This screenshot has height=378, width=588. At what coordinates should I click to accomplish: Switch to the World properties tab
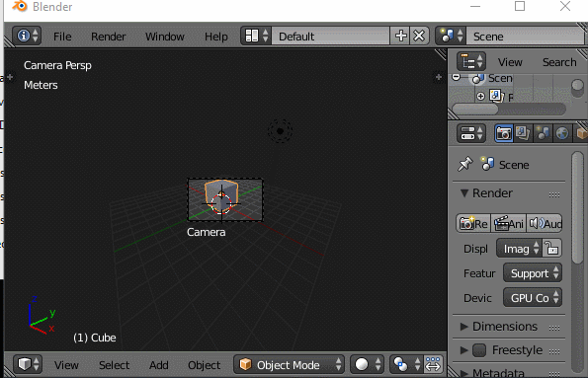pos(562,133)
